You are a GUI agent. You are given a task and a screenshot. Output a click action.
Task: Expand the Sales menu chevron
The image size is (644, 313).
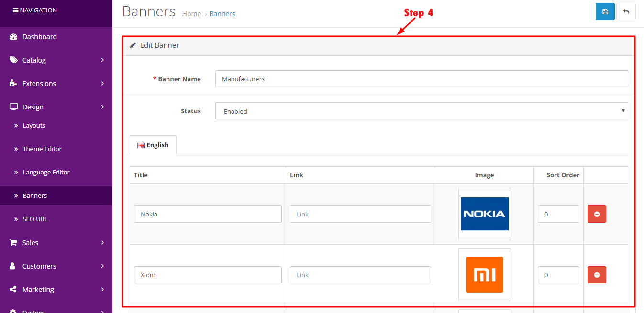coord(102,243)
